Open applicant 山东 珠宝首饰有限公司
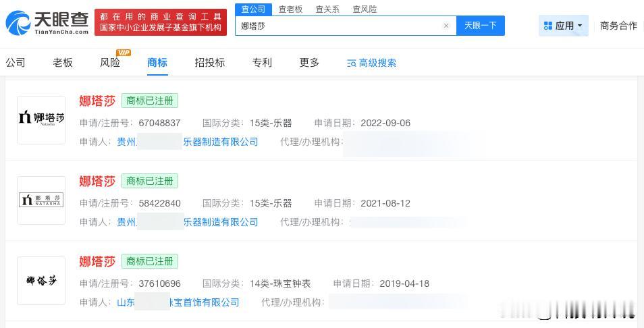The height and width of the screenshot is (328, 644). point(178,302)
